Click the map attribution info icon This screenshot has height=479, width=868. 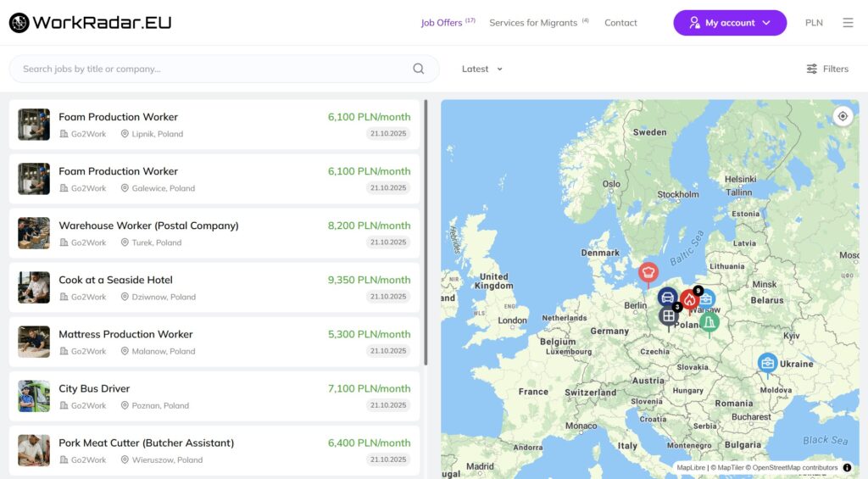(847, 468)
